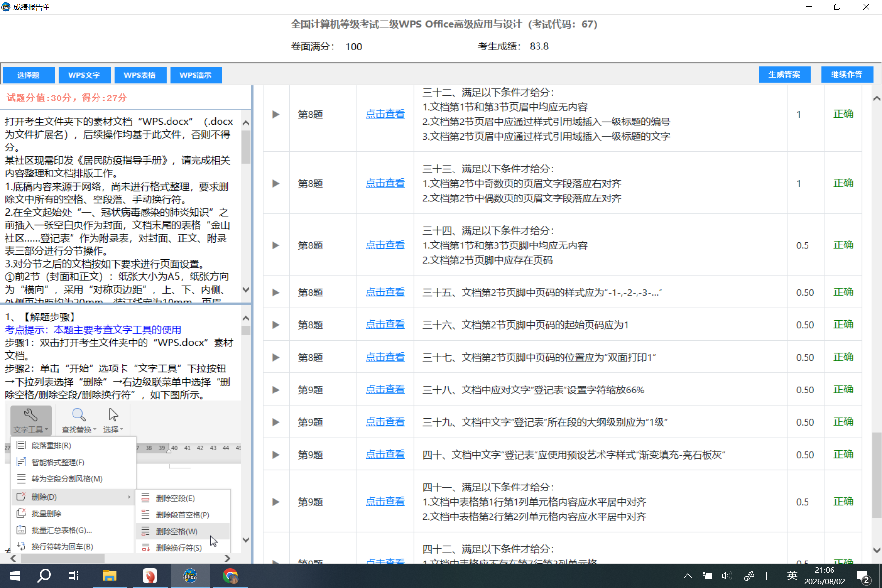Switch to the WPS演示 tab
Viewport: 882px width, 588px height.
click(x=196, y=75)
